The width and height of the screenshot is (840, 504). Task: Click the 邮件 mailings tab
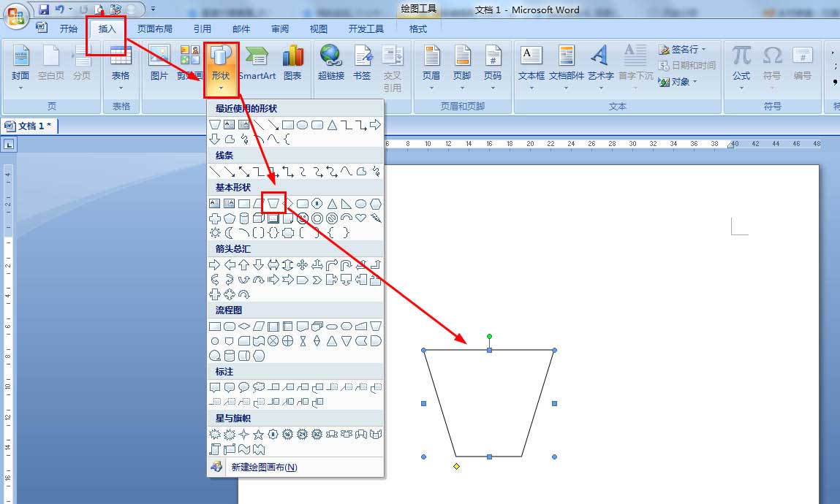pyautogui.click(x=241, y=29)
